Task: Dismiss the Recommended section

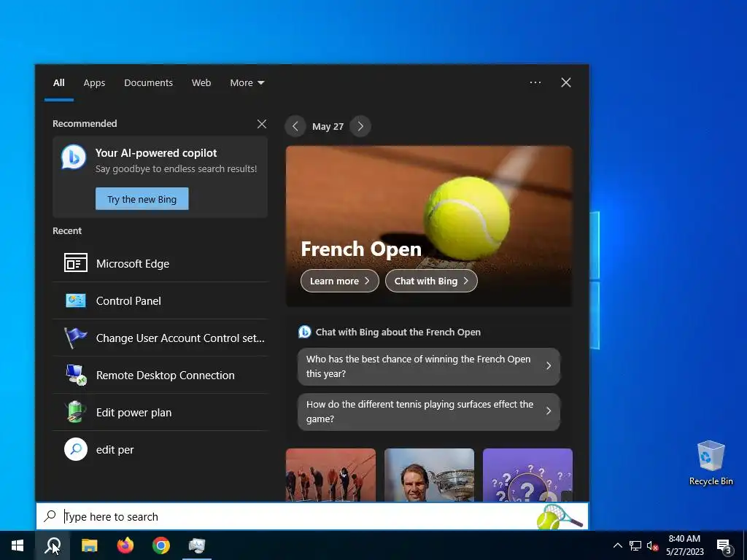Action: (x=262, y=124)
